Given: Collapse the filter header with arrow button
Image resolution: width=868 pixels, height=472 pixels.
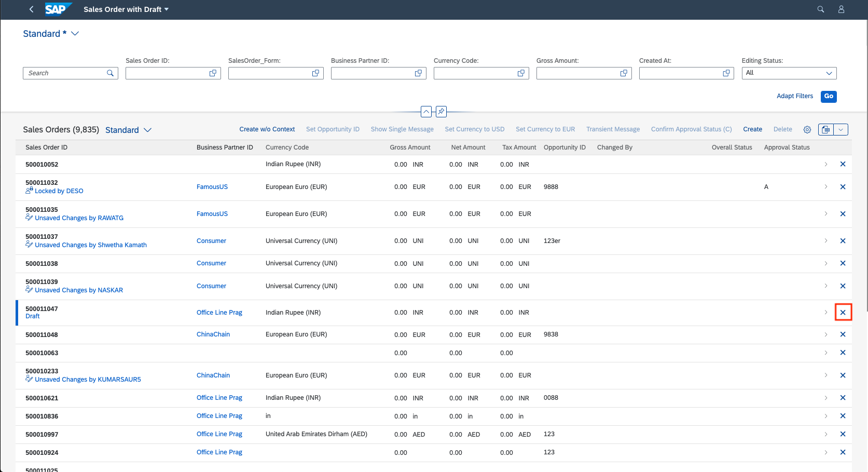Looking at the screenshot, I should click(426, 112).
